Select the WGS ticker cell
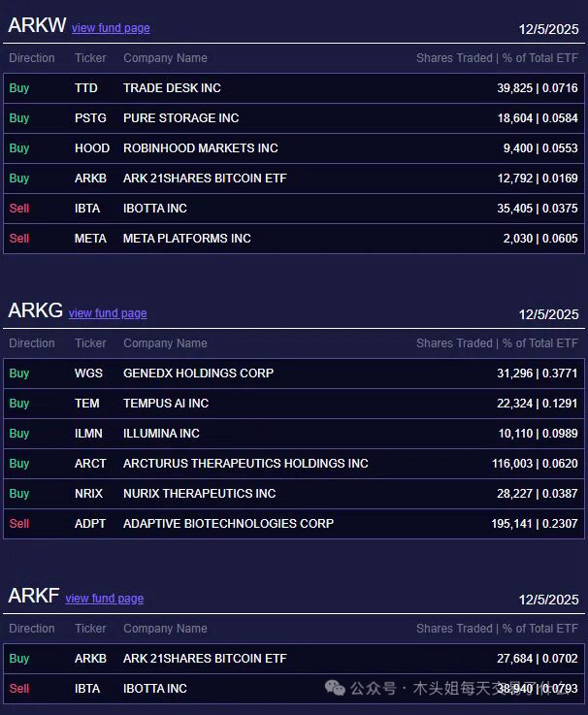The height and width of the screenshot is (715, 588). 88,374
